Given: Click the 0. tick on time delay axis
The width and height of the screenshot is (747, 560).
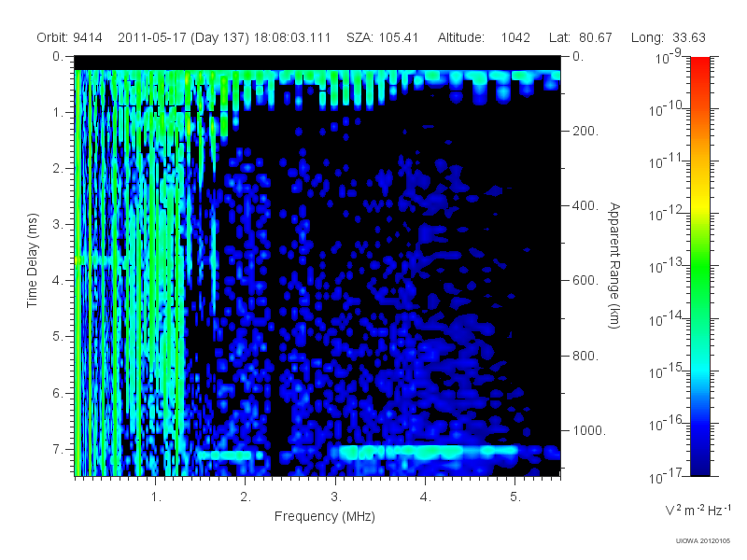Looking at the screenshot, I should (58, 56).
